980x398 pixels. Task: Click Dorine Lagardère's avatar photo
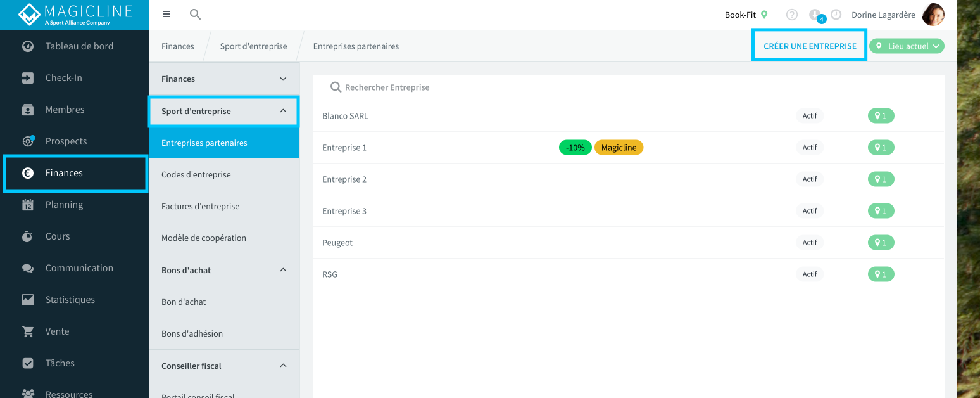click(933, 15)
